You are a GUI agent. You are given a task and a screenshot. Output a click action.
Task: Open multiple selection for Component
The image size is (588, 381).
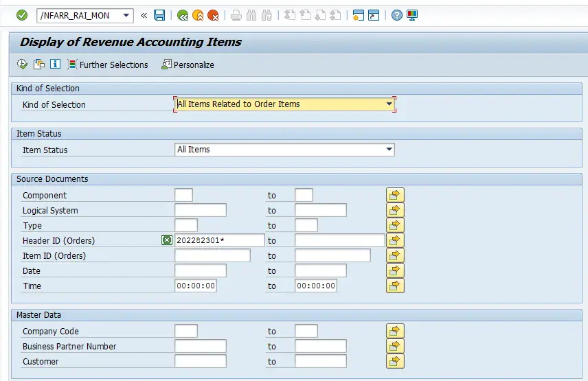(395, 195)
